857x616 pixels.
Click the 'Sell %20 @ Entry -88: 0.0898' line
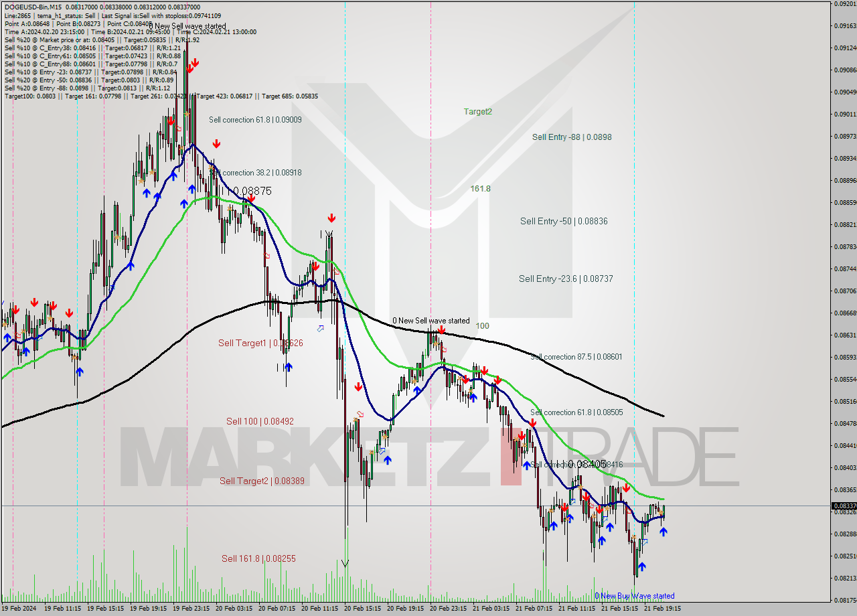tap(87, 88)
